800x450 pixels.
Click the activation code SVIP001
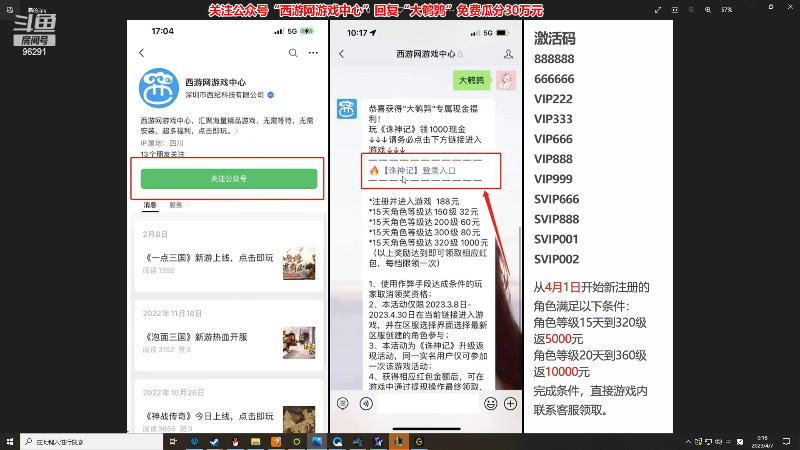(556, 239)
